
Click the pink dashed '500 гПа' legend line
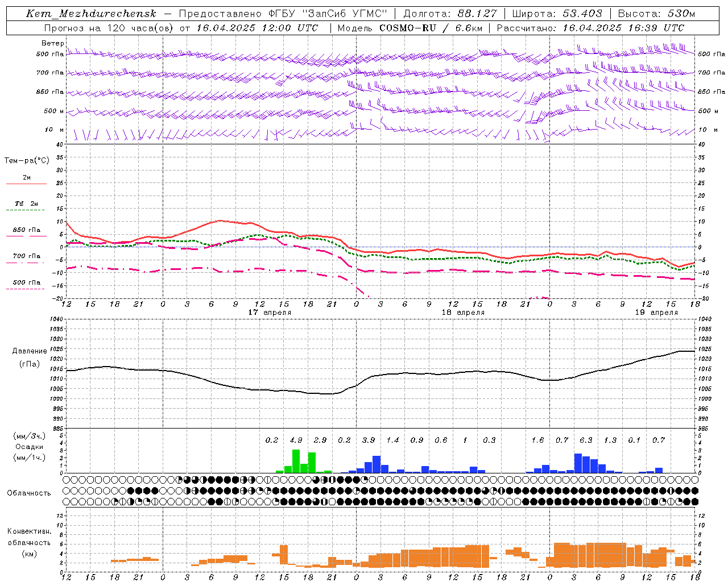click(x=26, y=289)
